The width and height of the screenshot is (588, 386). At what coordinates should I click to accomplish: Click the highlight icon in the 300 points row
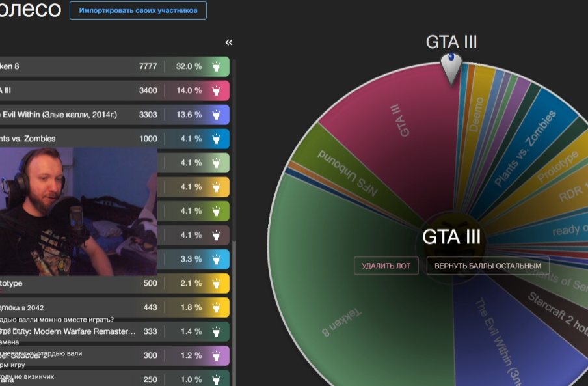217,355
